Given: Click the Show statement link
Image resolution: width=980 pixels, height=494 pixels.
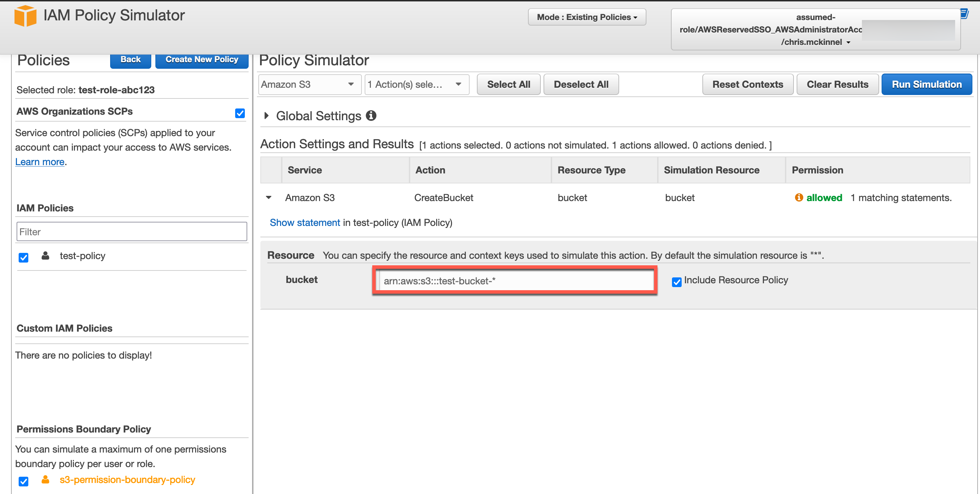Looking at the screenshot, I should point(304,222).
